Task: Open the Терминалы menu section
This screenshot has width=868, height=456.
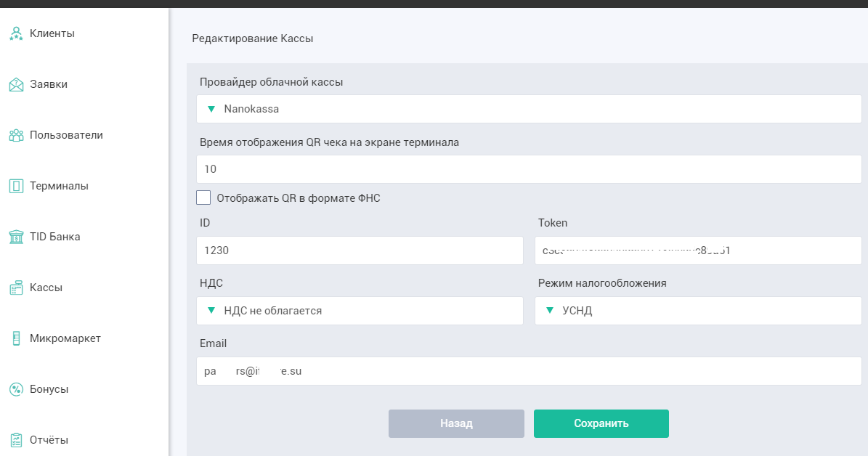Action: point(59,186)
